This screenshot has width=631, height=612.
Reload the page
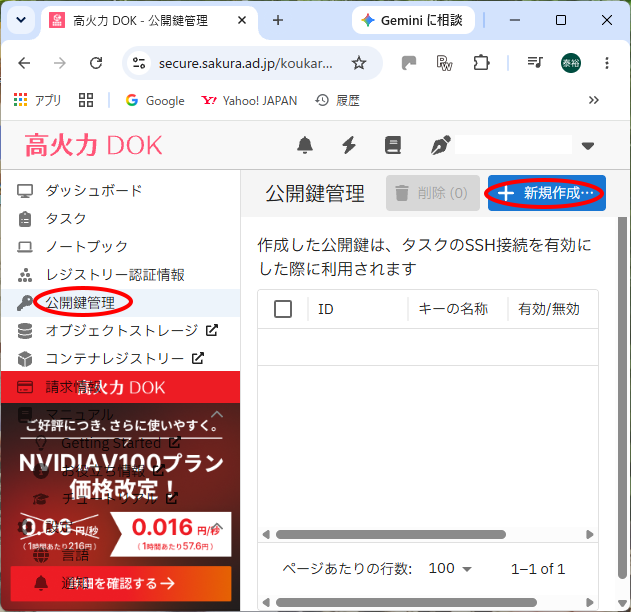point(96,63)
